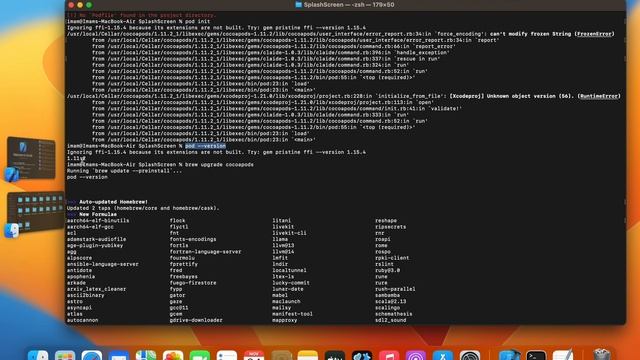Click formula 'adamstark-audiofile'
The width and height of the screenshot is (640, 360).
[96, 239]
